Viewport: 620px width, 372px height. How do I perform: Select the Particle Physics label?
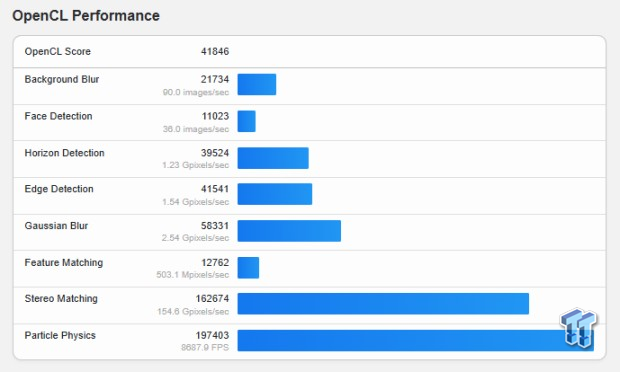coord(60,335)
